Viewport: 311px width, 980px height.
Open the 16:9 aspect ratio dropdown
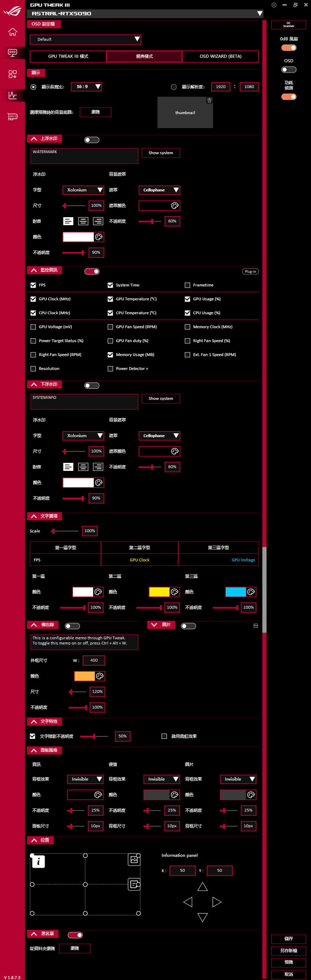tap(87, 87)
